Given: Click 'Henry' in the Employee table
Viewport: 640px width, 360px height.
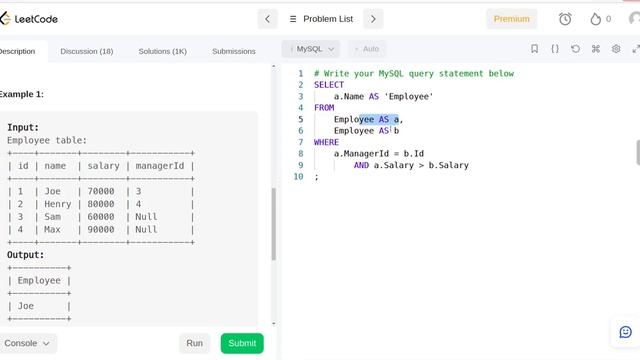Looking at the screenshot, I should pos(58,204).
